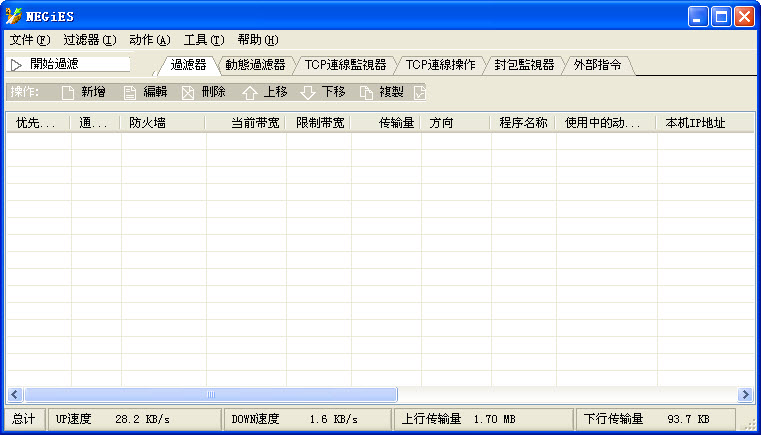
Task: Open the 工具(T) menu
Action: pos(204,40)
